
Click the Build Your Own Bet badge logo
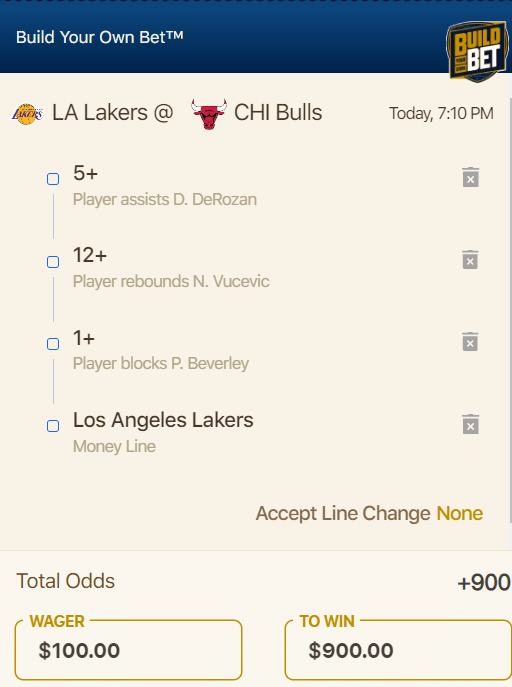[477, 52]
